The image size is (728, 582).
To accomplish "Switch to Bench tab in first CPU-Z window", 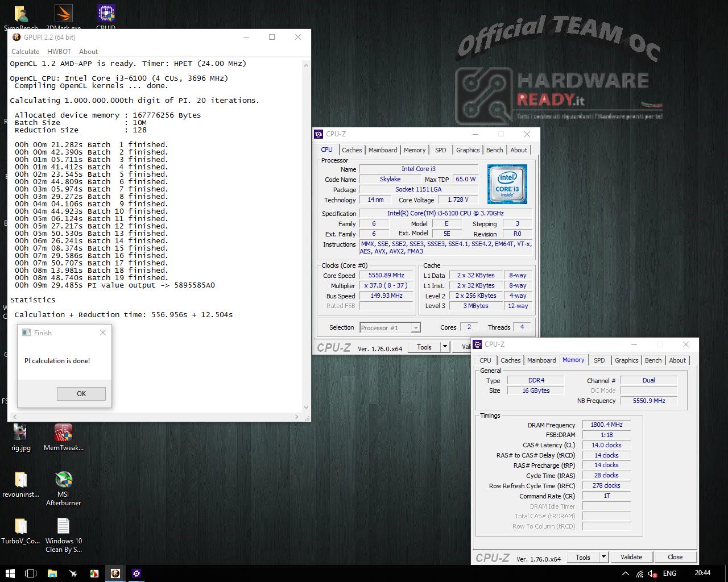I will [495, 150].
